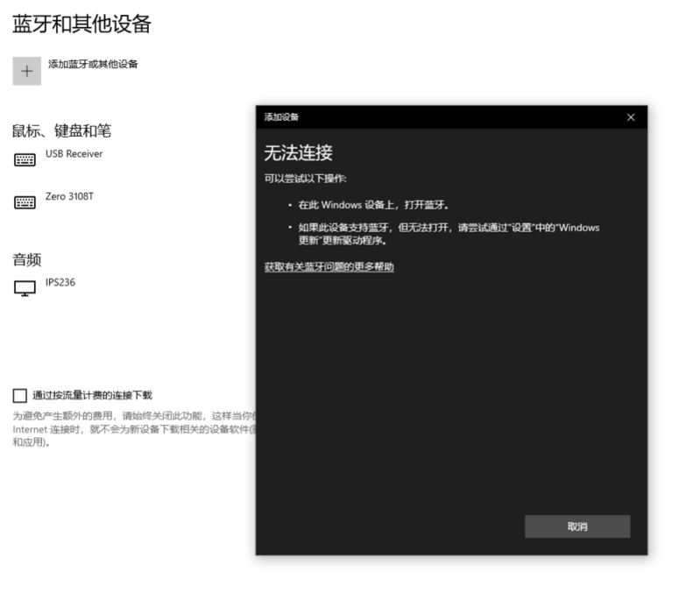Click the 蓝牙和其他设备 page heading

click(81, 25)
